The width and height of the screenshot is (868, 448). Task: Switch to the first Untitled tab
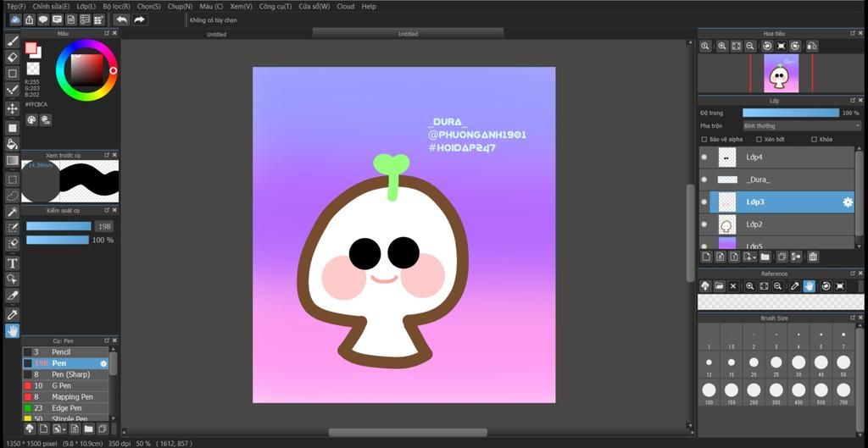(216, 34)
